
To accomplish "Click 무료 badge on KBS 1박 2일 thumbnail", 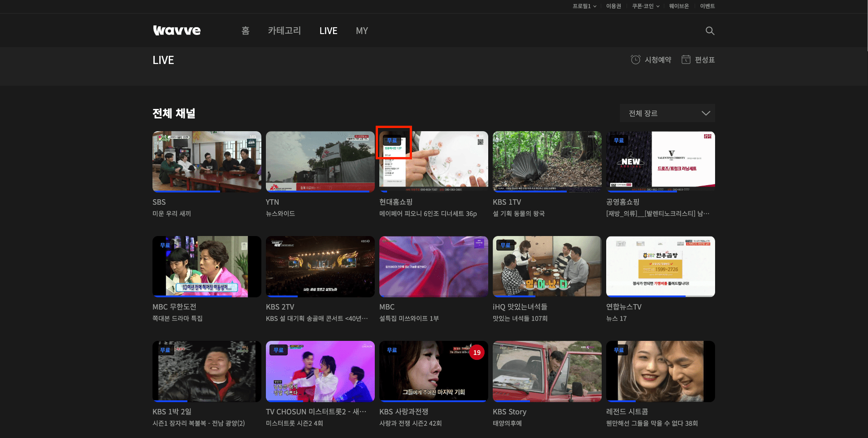I will coord(165,350).
